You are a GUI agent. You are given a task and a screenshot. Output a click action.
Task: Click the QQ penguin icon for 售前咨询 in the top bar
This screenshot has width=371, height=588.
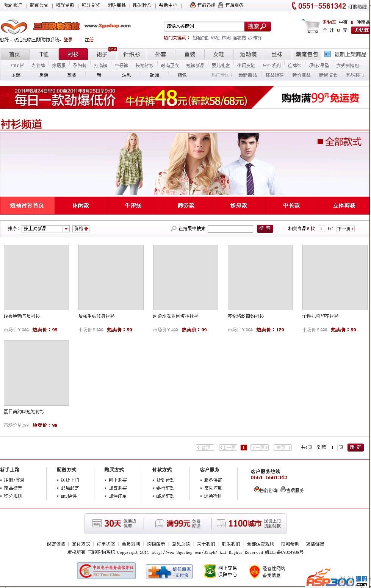click(193, 5)
